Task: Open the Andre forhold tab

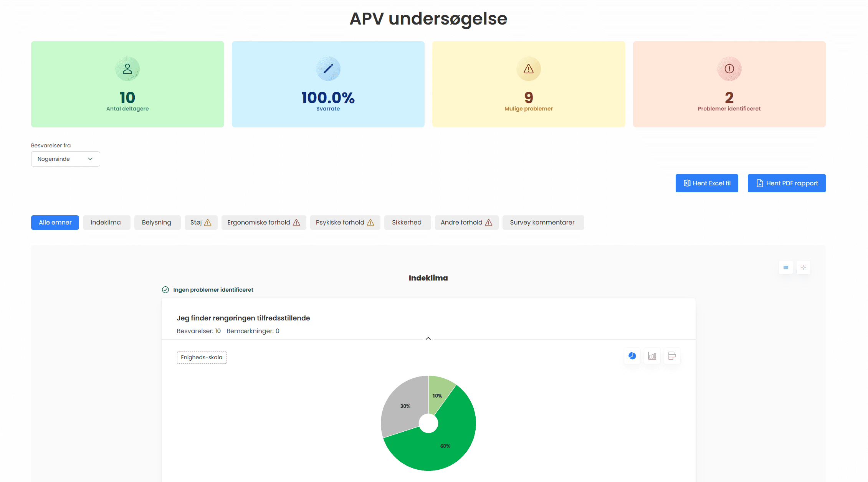Action: tap(466, 223)
